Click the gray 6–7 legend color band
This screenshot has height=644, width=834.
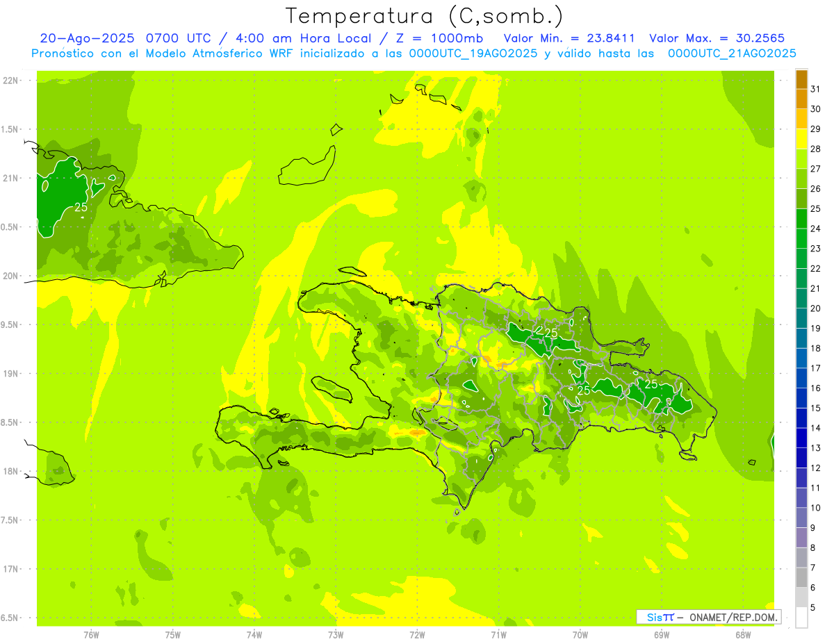(801, 578)
